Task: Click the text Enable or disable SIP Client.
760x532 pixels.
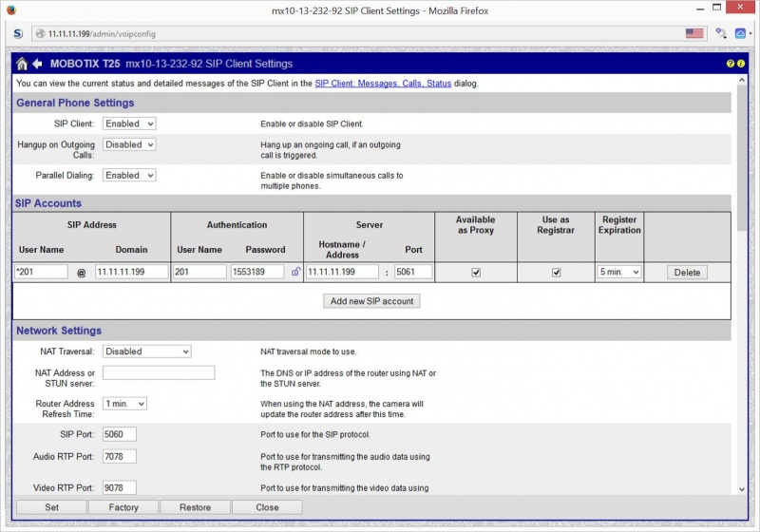Action: tap(312, 124)
